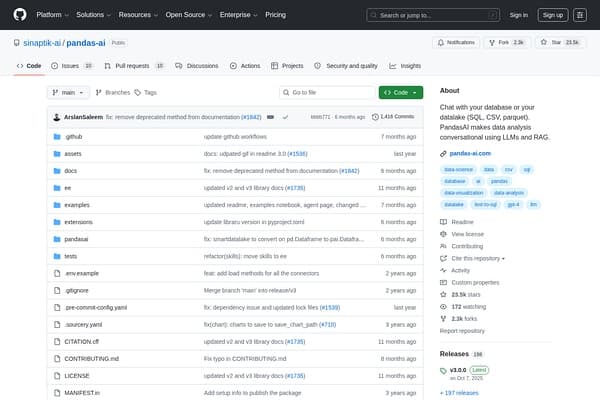Click the + 197 releases link
Screen dimensions: 600x400
[x=459, y=393]
